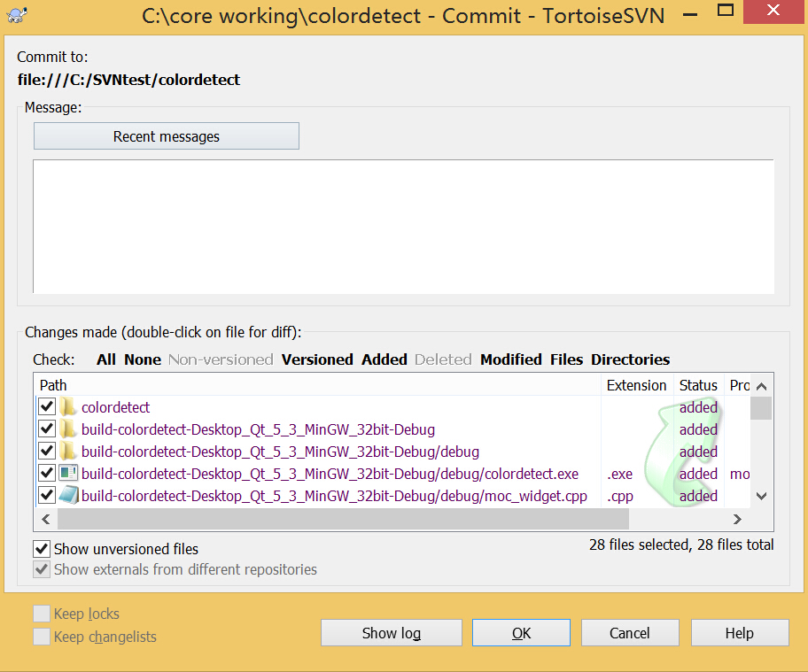Click the Show log button
The image size is (808, 672).
click(x=391, y=633)
